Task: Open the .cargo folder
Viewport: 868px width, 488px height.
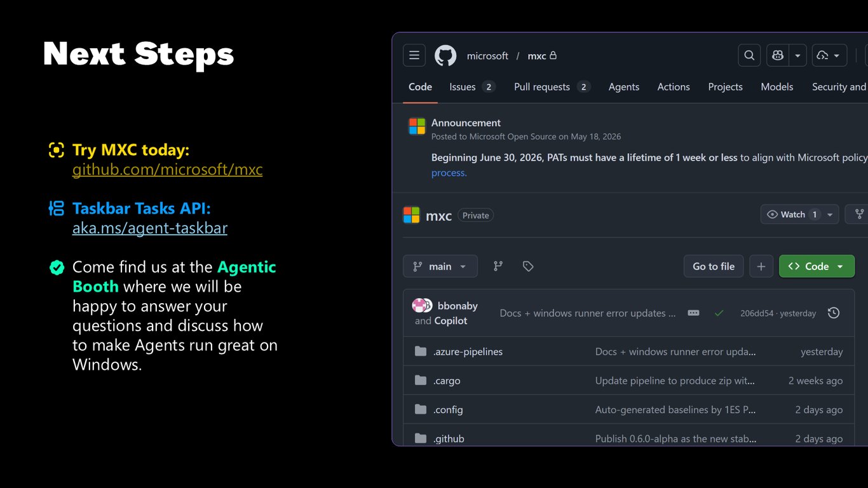Action: pos(447,381)
